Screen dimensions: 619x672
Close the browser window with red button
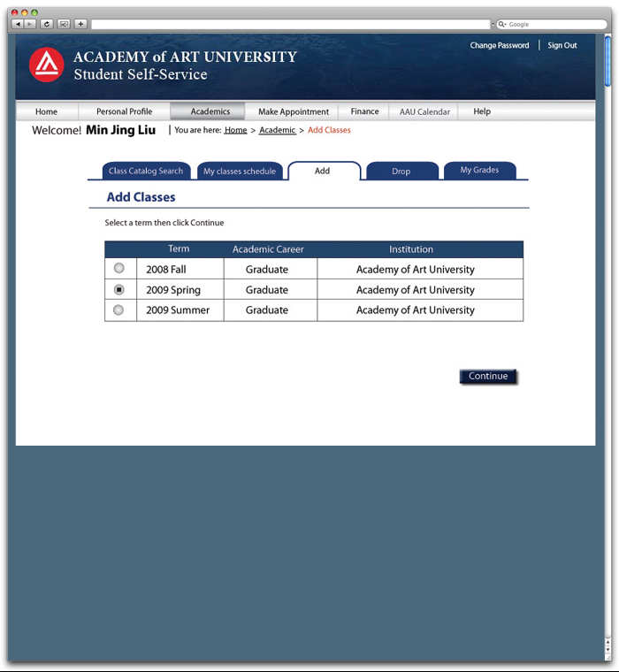[14, 12]
